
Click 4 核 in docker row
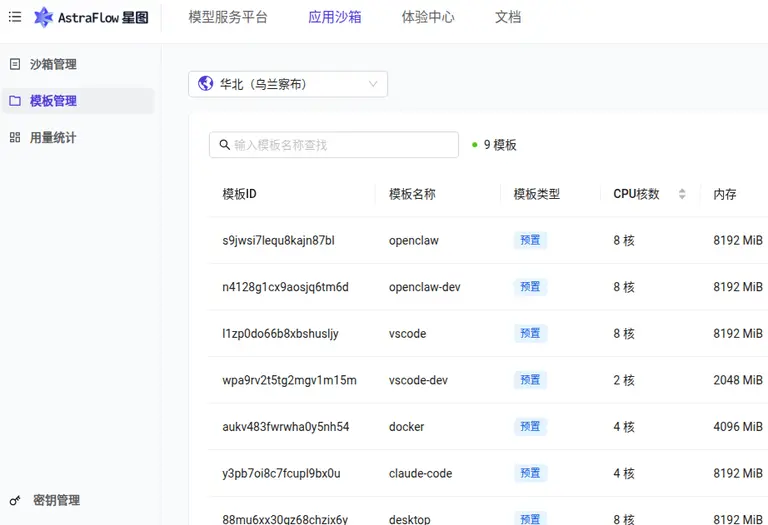click(624, 427)
